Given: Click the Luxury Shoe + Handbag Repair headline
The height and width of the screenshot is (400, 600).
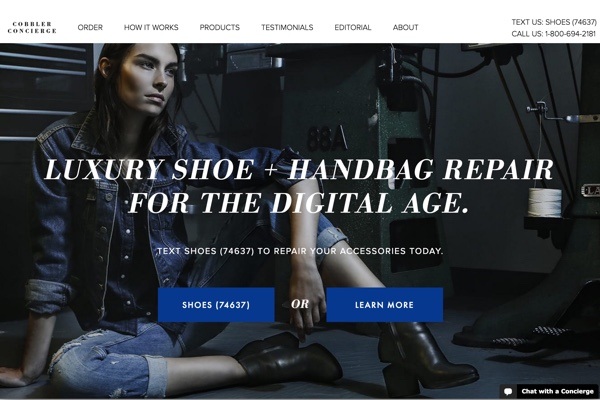Looking at the screenshot, I should coord(299,170).
